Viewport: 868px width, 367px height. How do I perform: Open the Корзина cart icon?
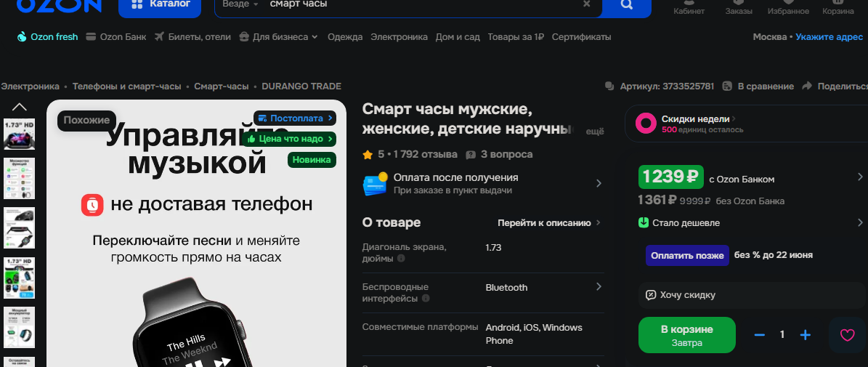838,7
